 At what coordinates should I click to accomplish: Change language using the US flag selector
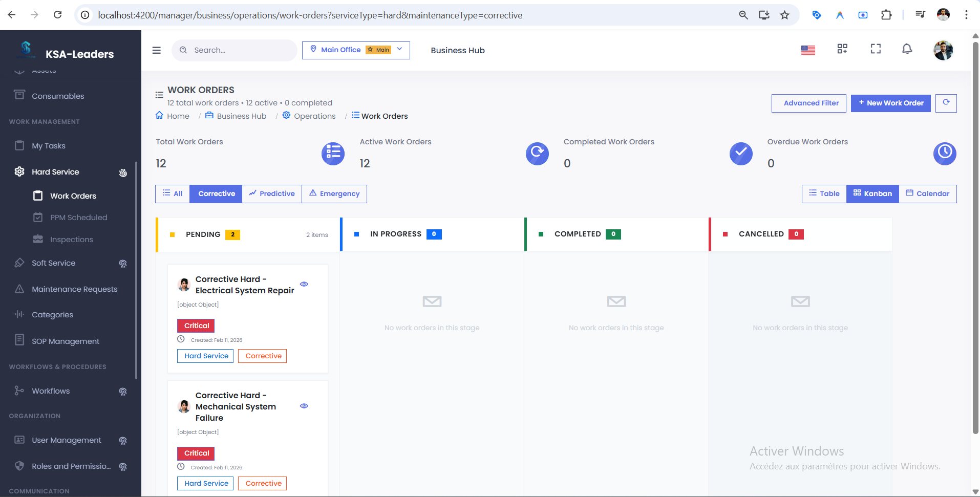[x=808, y=50]
